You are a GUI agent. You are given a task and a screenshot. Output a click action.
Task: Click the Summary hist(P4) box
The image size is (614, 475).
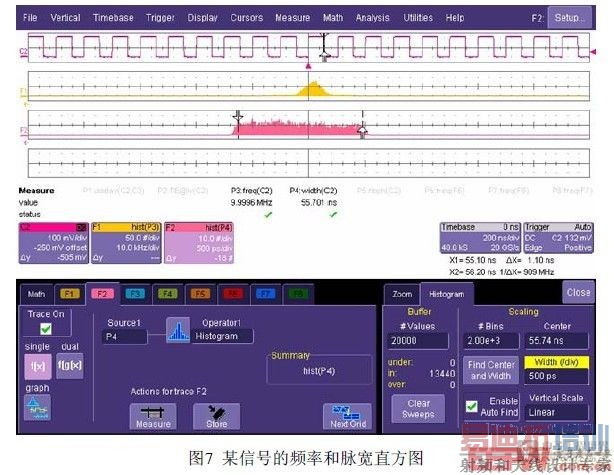319,370
